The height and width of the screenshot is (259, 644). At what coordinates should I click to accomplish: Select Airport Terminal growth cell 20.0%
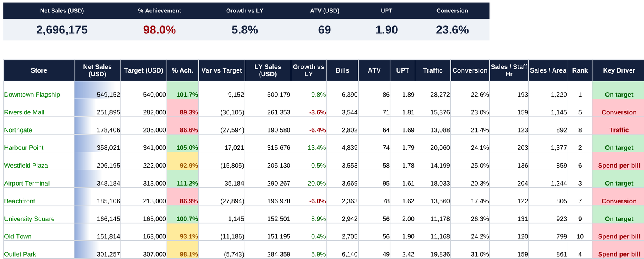tap(309, 179)
